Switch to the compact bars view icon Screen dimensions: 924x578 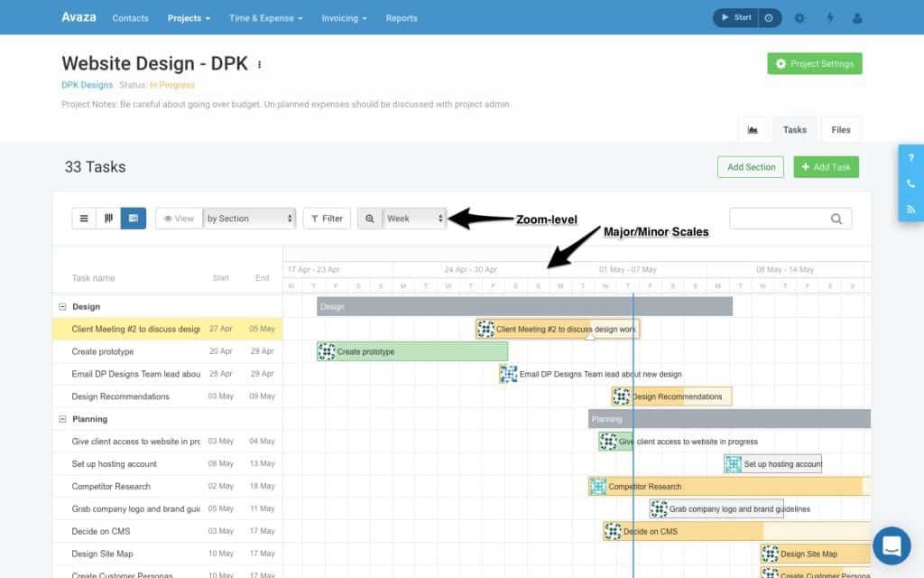108,218
